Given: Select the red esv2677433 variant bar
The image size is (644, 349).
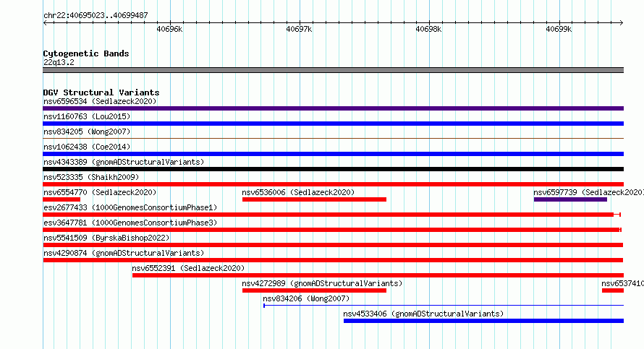Looking at the screenshot, I should (x=332, y=215).
